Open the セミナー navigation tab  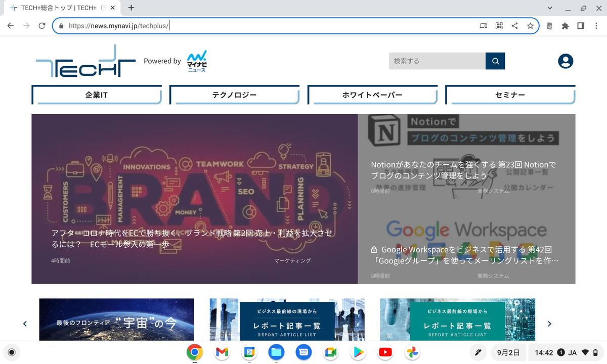pyautogui.click(x=510, y=95)
